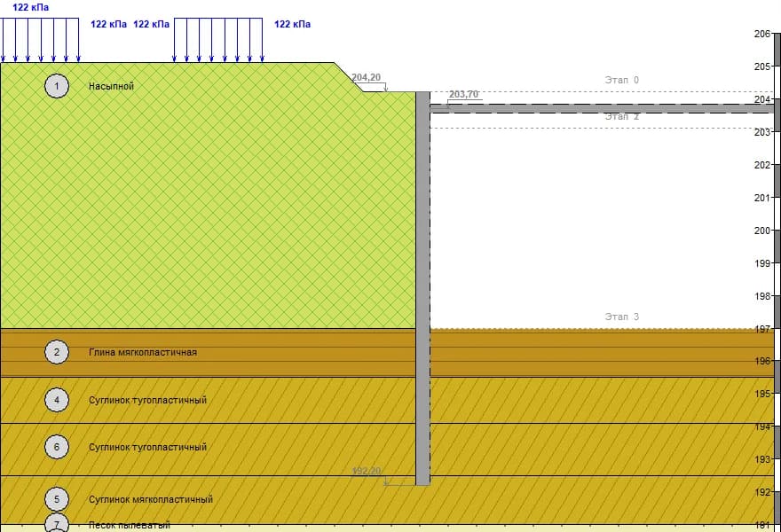Click the layer 6 numbered circle
The height and width of the screenshot is (532, 781).
point(56,446)
